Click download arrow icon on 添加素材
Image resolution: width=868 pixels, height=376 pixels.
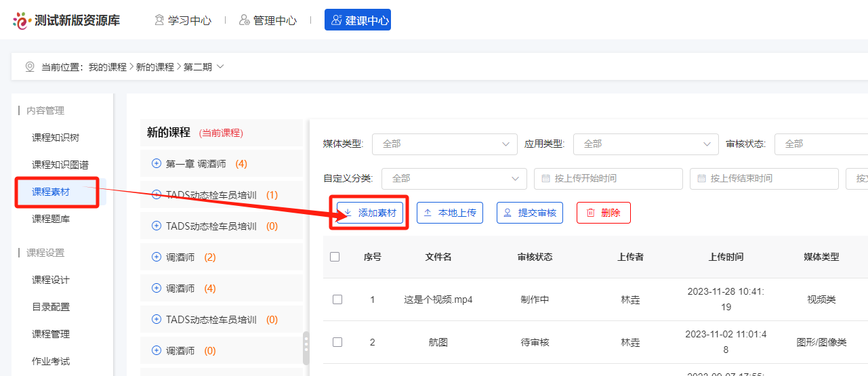coord(348,213)
